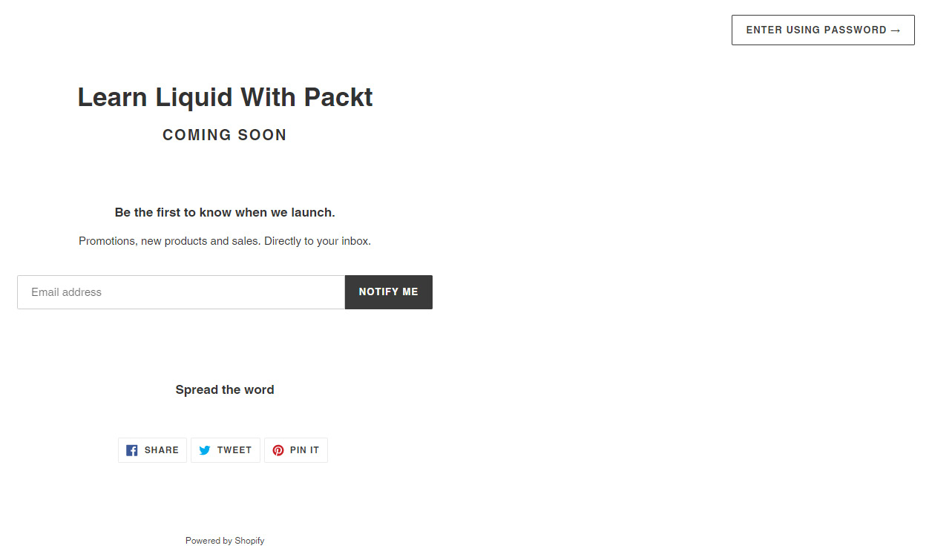Image resolution: width=932 pixels, height=560 pixels.
Task: Click the word inbox in the promotions line
Action: pyautogui.click(x=355, y=241)
